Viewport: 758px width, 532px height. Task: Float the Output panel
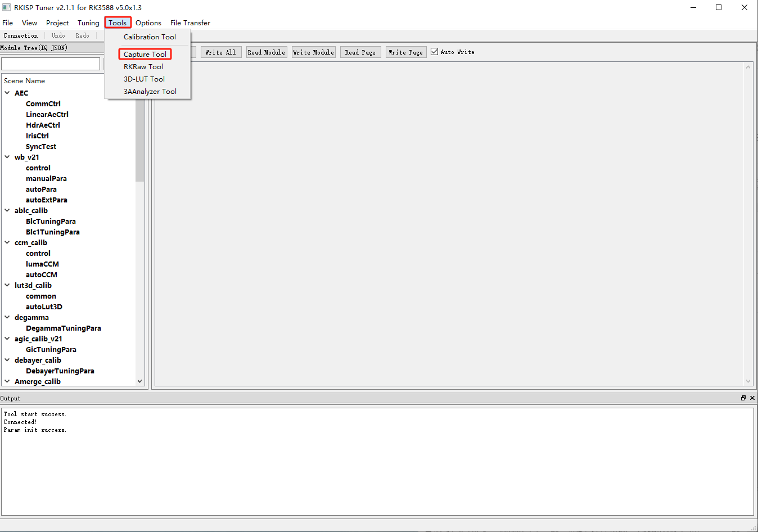click(743, 398)
